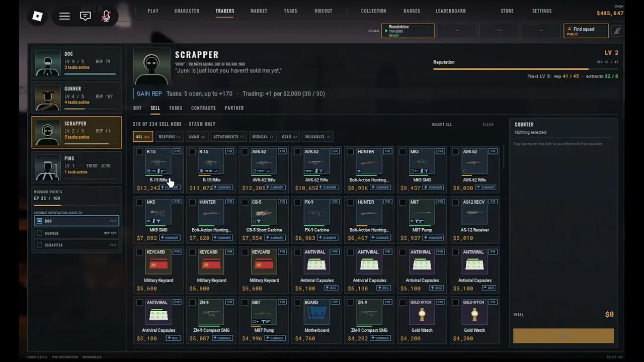Filter the sell list by Valuables
This screenshot has height=362, width=644.
click(318, 137)
